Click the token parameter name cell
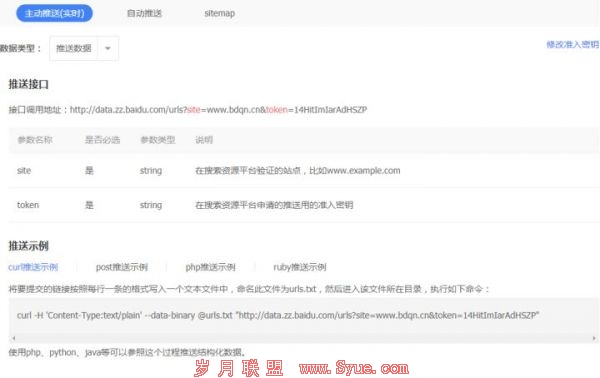Screen dimensions: 600x378 pyautogui.click(x=28, y=205)
